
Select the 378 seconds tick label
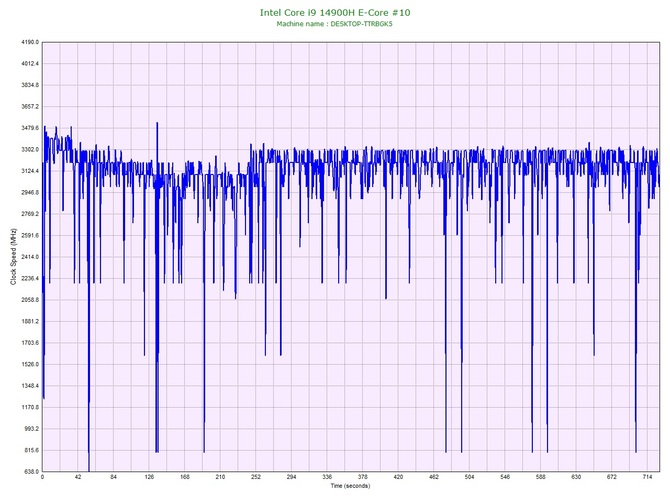pos(362,477)
